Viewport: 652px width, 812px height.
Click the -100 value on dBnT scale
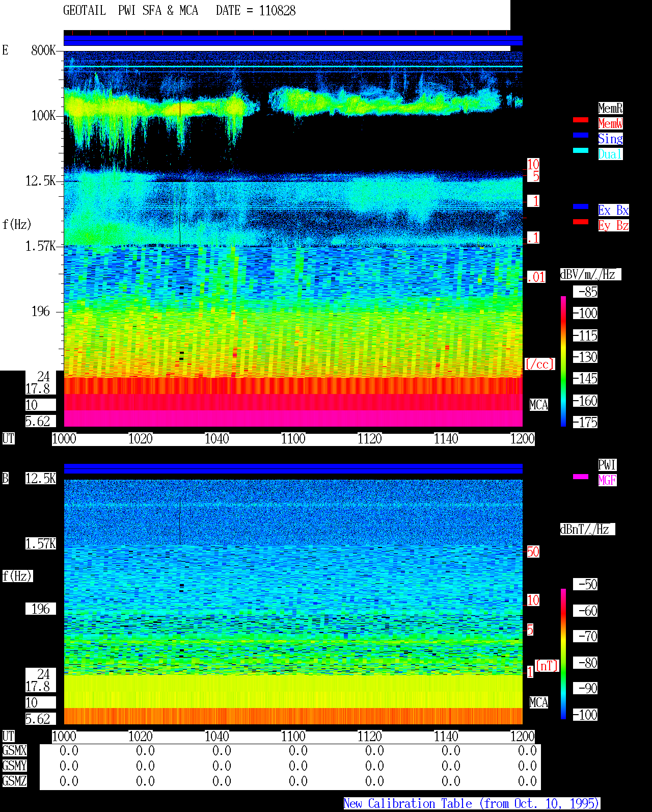(x=585, y=715)
